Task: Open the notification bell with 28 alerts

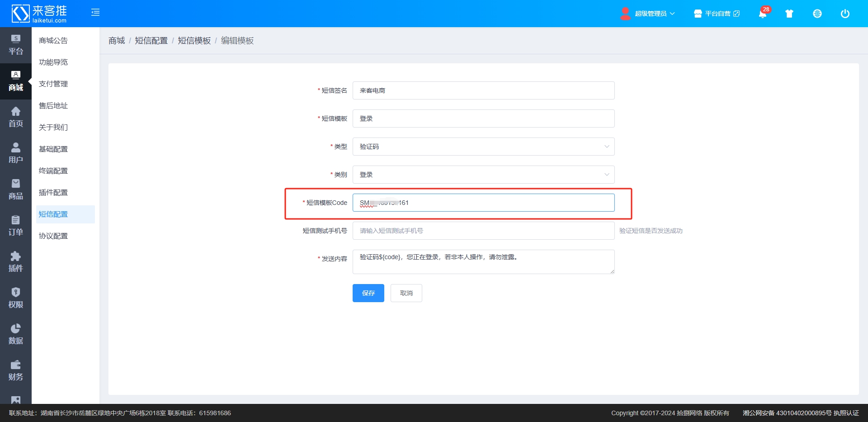Action: coord(763,14)
